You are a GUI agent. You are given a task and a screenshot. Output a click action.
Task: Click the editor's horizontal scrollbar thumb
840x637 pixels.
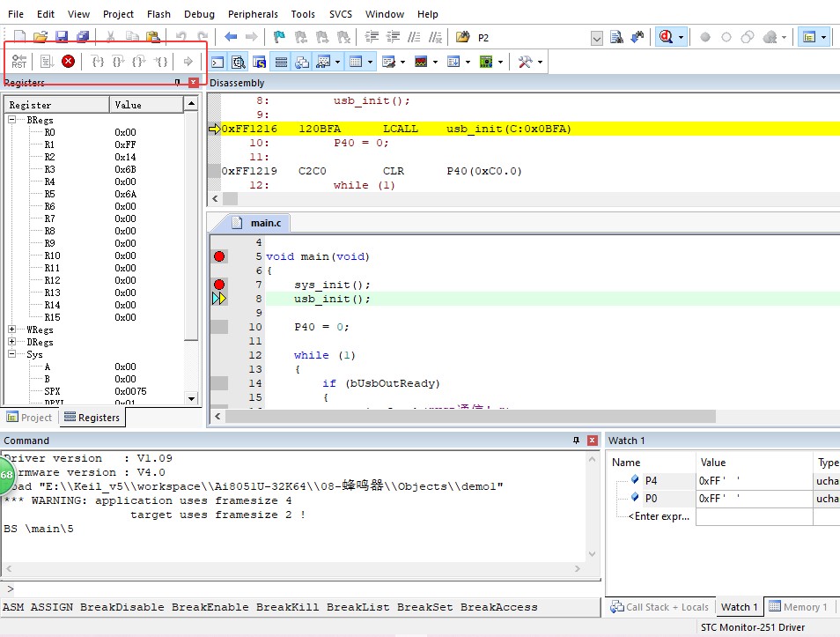point(470,417)
